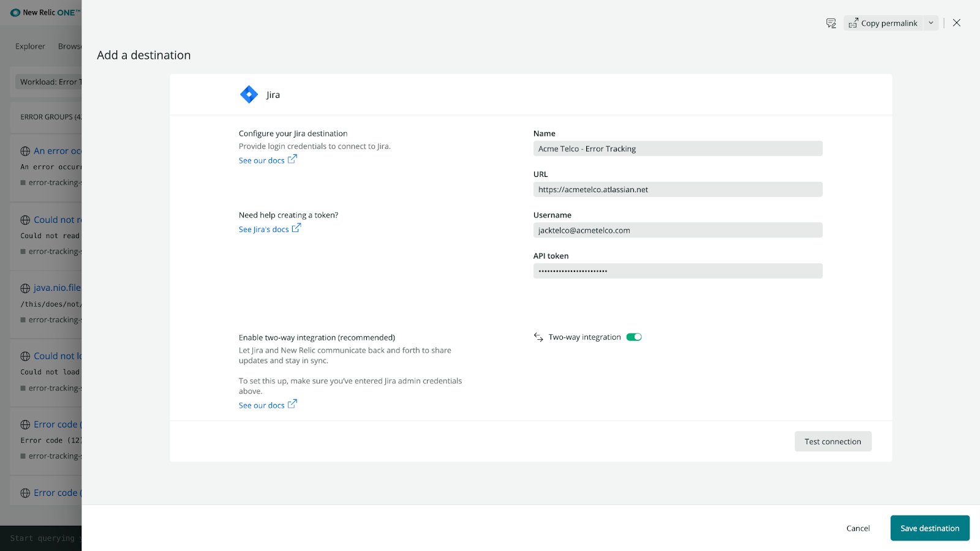Click the external link icon beside See Jira's docs
The width and height of the screenshot is (980, 551).
coord(296,228)
